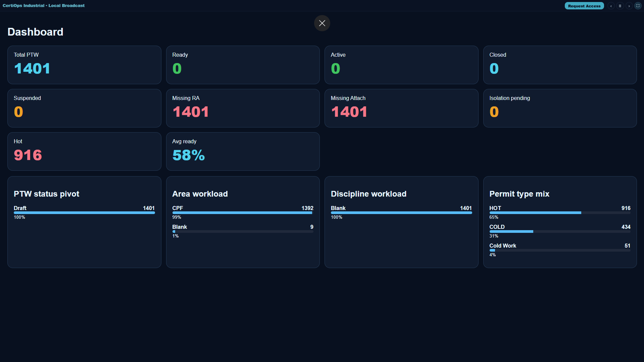Click the CPF count value 1392
This screenshot has width=644, height=362.
click(307, 208)
